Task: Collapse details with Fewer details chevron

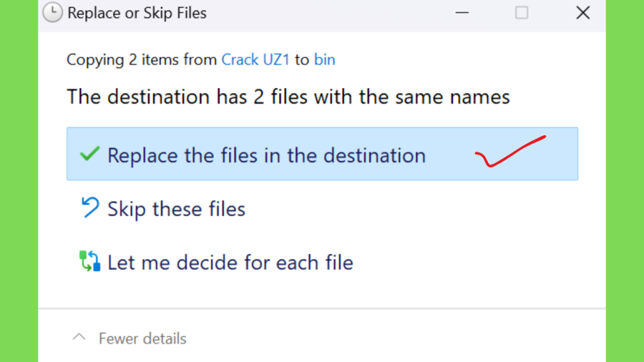Action: [79, 337]
